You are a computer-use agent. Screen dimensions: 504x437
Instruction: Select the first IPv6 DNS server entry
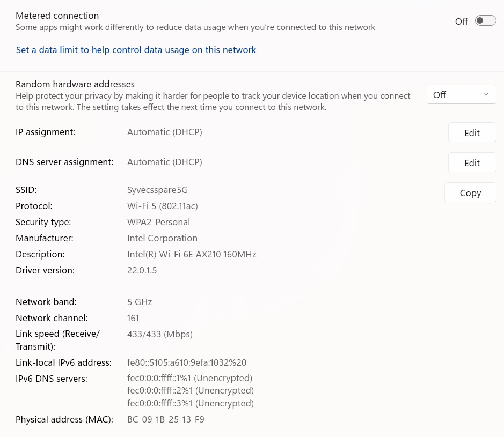(189, 379)
